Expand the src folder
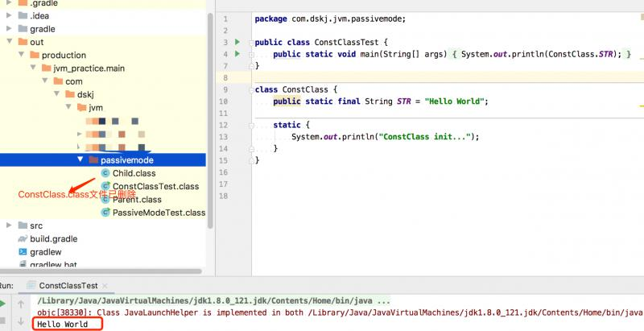 [9, 225]
